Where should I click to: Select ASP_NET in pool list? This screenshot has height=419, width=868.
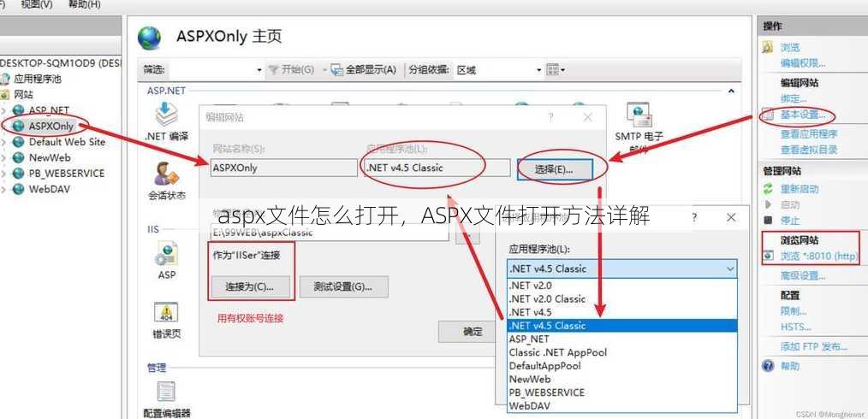coord(622,339)
